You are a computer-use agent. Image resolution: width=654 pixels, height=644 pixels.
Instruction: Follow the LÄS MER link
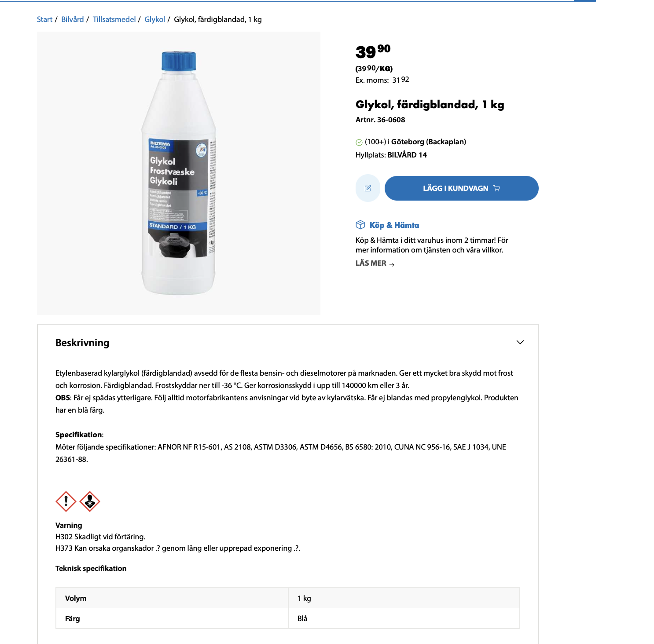coord(371,263)
